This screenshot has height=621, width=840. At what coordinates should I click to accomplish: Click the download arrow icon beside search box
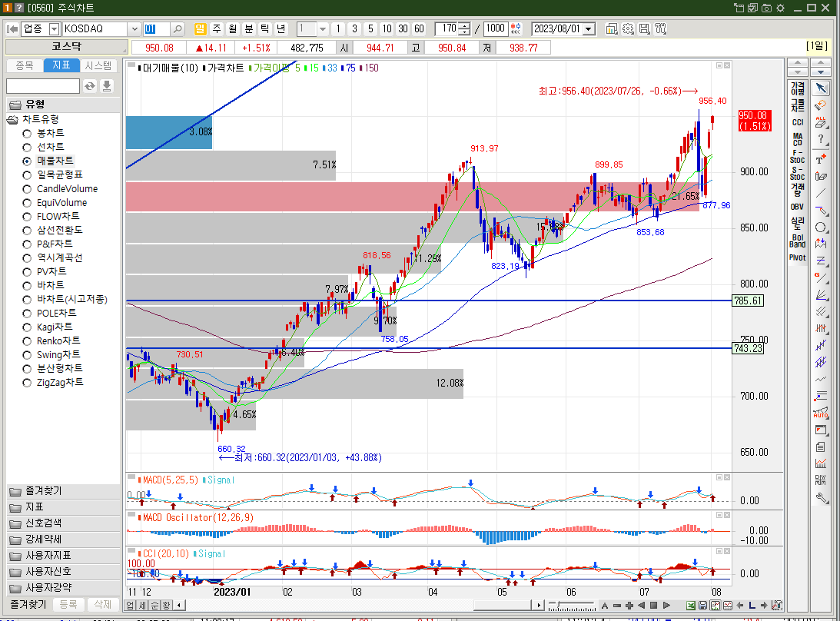[x=107, y=86]
